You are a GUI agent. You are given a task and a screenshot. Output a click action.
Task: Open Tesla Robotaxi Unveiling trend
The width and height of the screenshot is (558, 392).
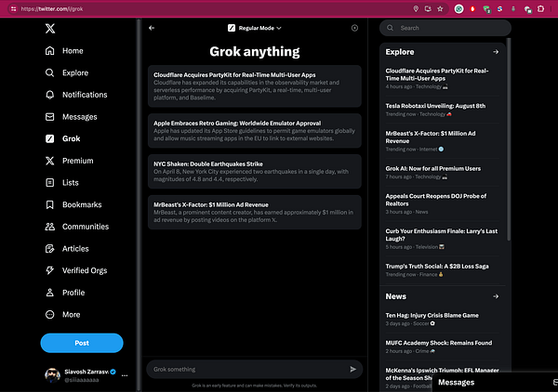click(x=443, y=110)
